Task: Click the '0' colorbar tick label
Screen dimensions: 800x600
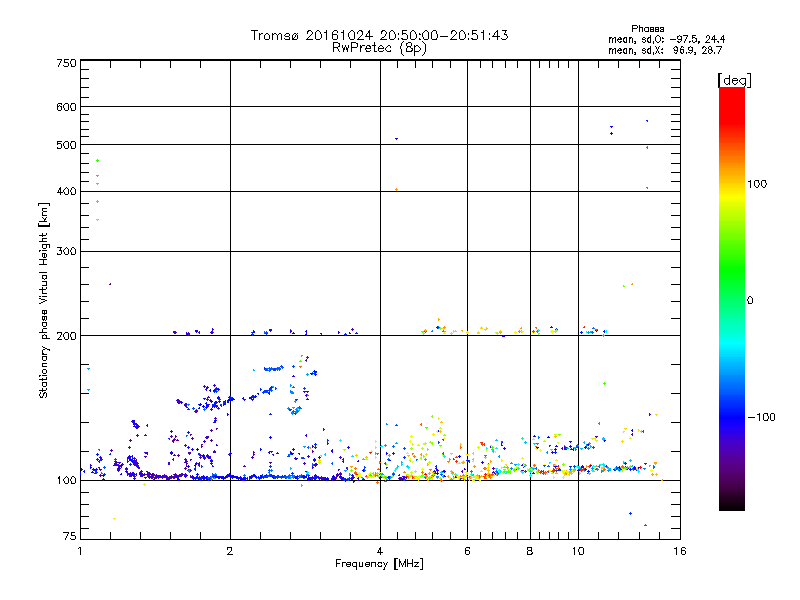Action: (750, 301)
